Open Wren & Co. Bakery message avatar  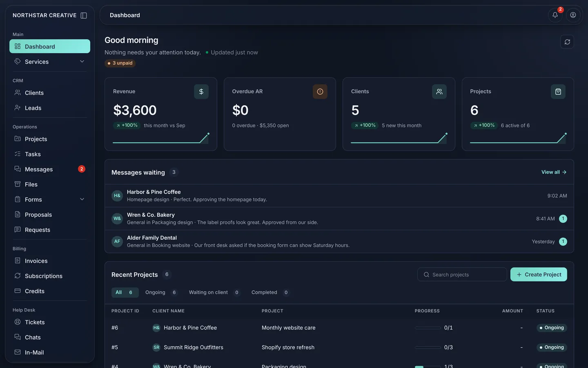click(x=117, y=219)
